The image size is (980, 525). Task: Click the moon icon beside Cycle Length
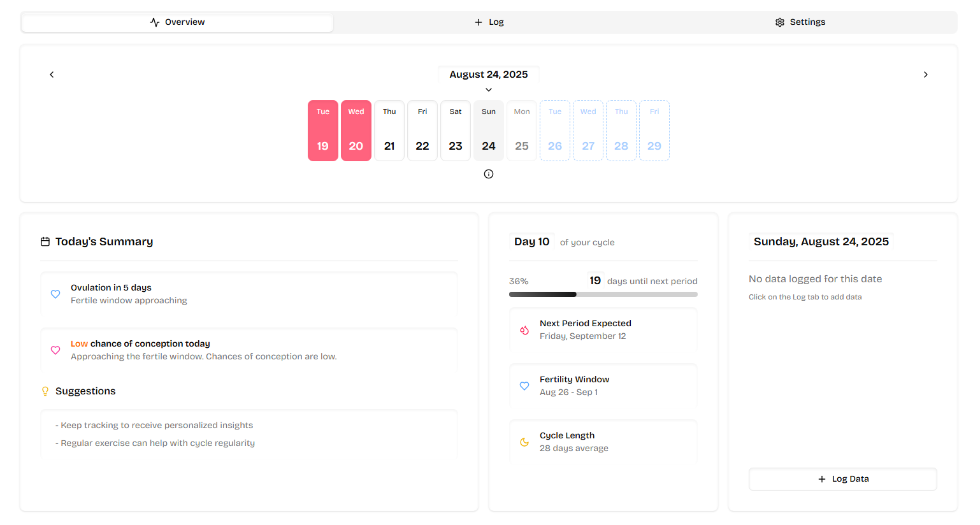pyautogui.click(x=524, y=442)
